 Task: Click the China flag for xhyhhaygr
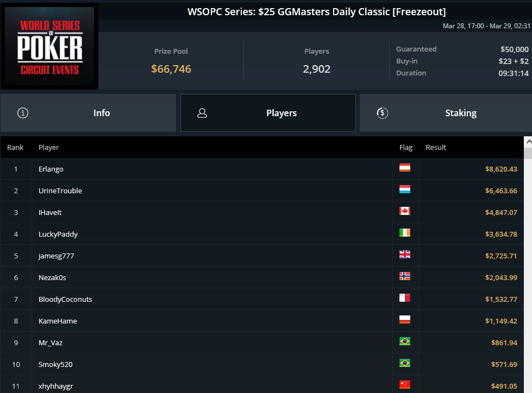(405, 384)
